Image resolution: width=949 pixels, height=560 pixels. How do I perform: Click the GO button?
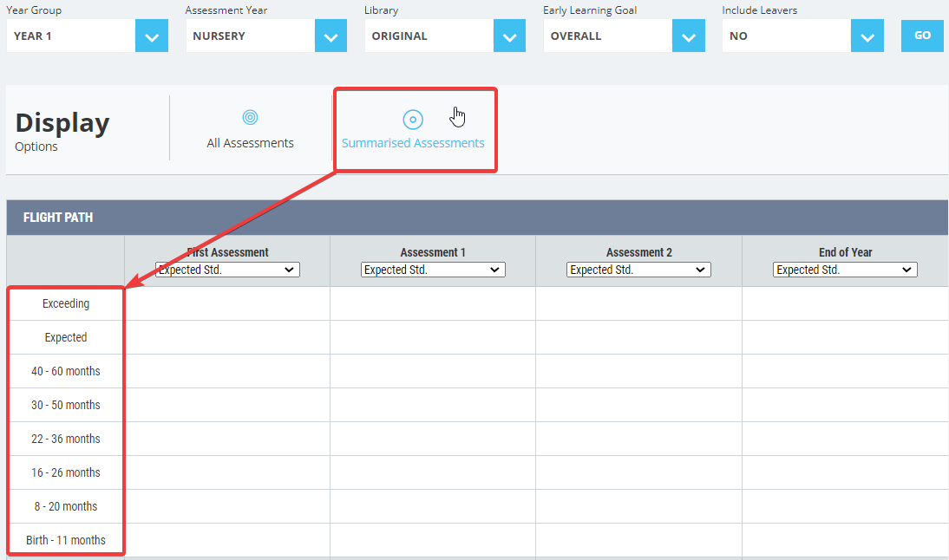click(x=922, y=36)
